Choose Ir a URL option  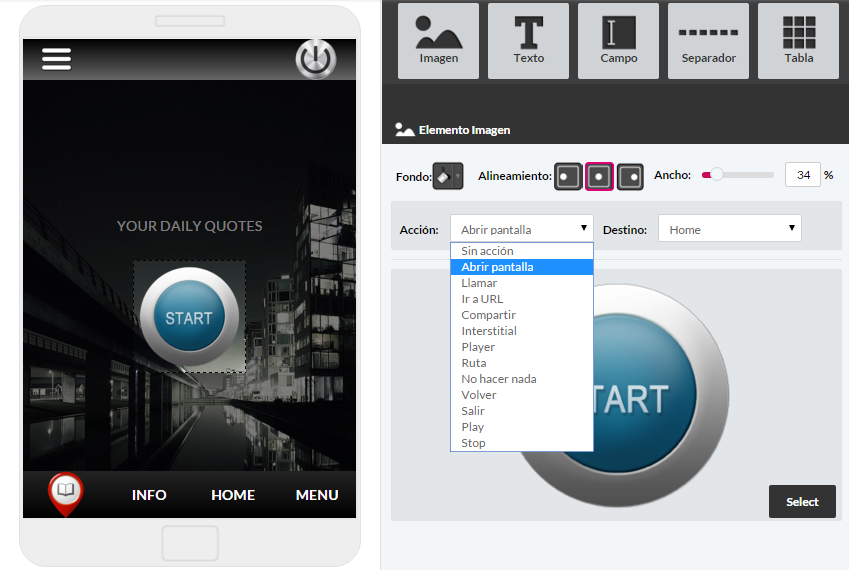pos(522,299)
